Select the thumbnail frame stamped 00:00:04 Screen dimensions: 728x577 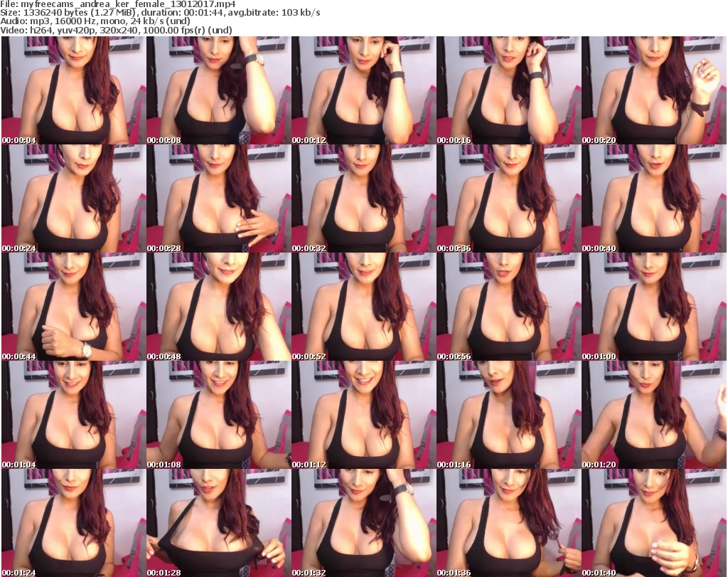pos(73,90)
